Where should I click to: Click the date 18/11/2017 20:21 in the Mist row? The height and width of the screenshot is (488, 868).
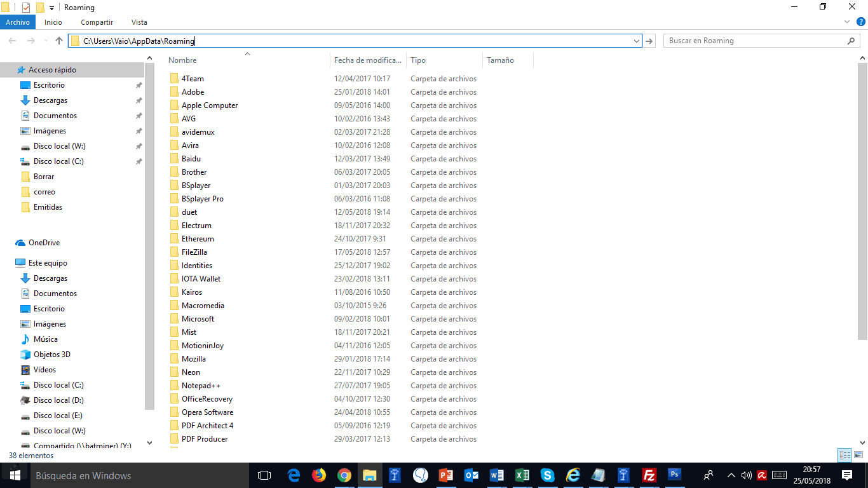tap(362, 332)
